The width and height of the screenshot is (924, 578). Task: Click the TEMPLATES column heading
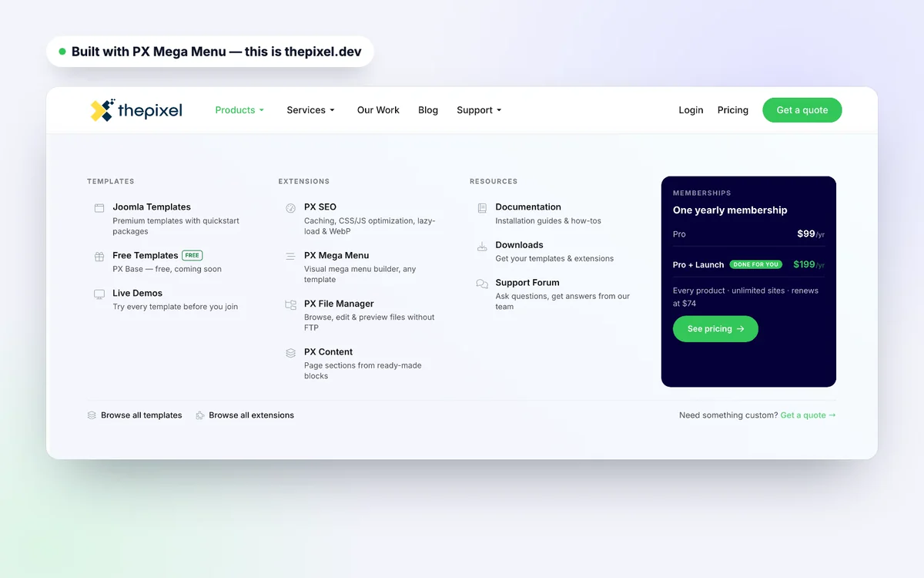(111, 182)
